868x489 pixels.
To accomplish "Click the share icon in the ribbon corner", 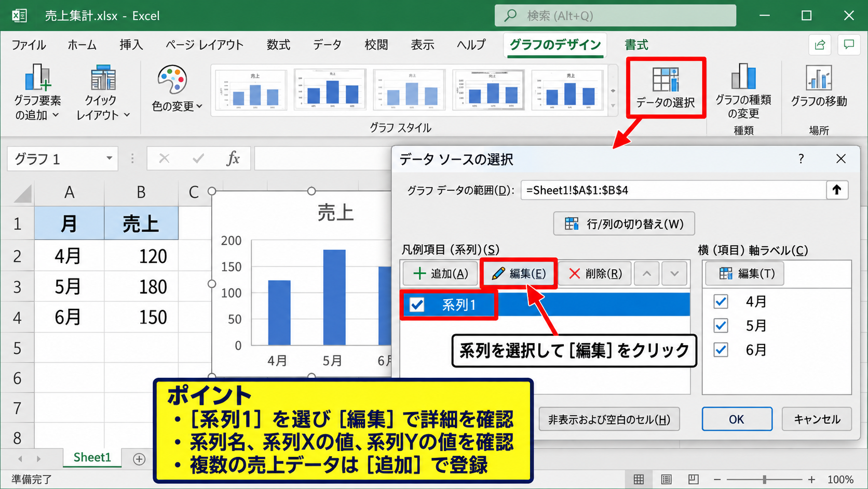I will [x=820, y=45].
